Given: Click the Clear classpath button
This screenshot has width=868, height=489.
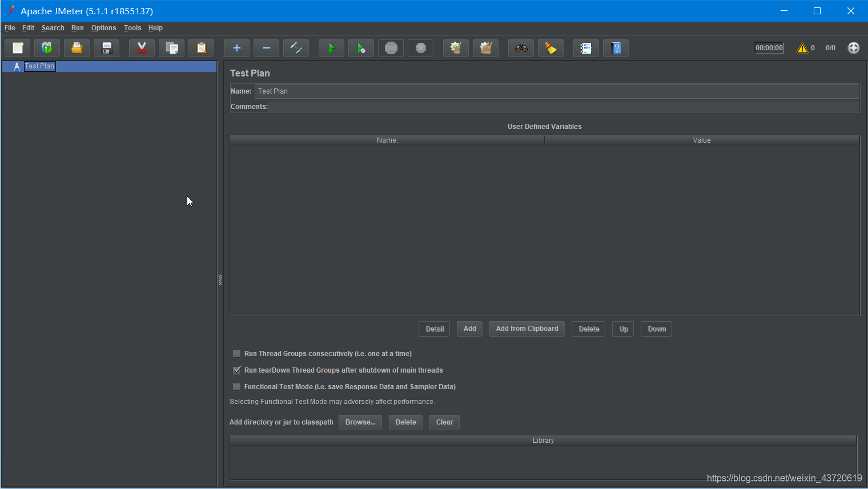Looking at the screenshot, I should click(x=444, y=422).
